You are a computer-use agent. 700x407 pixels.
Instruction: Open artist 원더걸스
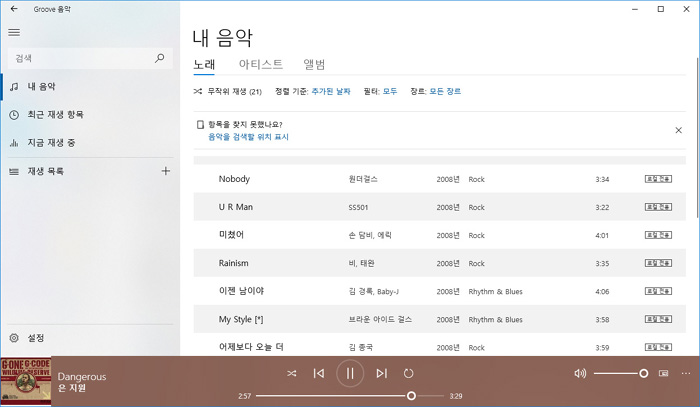363,179
